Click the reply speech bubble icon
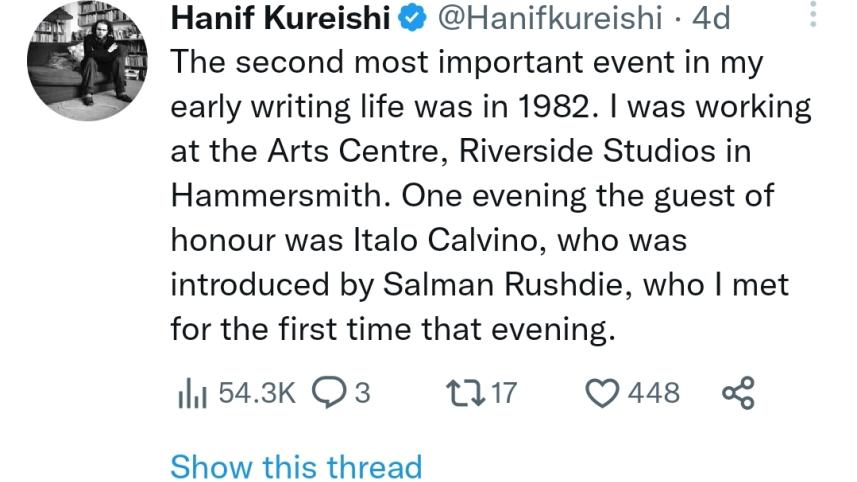 (x=329, y=393)
